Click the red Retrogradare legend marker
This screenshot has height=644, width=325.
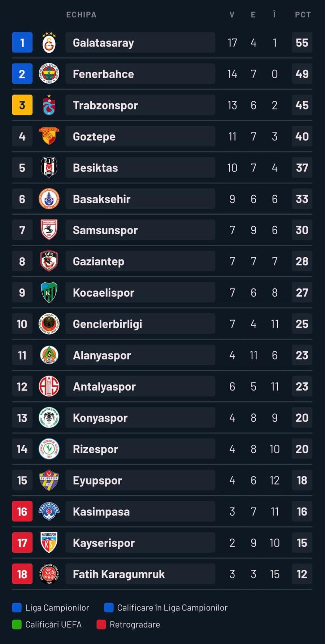click(x=100, y=625)
